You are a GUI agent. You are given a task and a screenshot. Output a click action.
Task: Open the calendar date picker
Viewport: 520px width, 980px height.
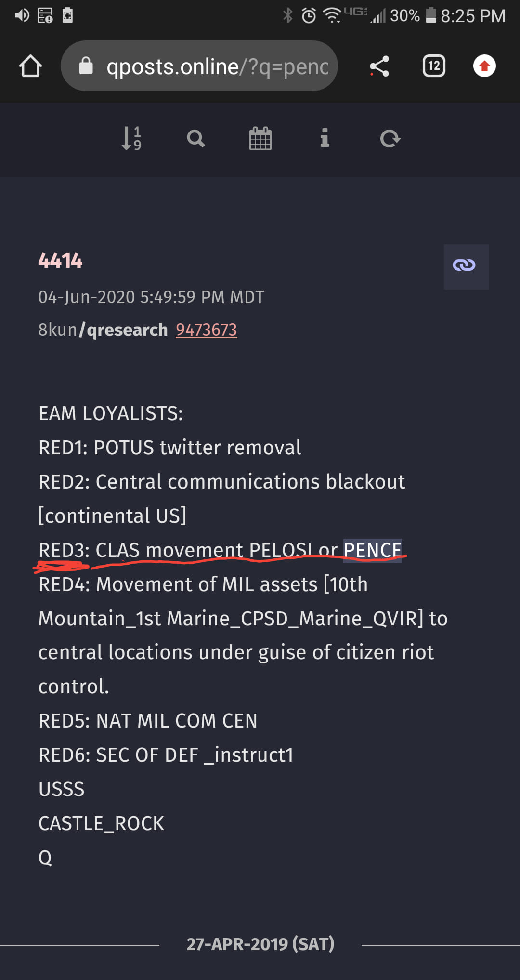tap(260, 139)
